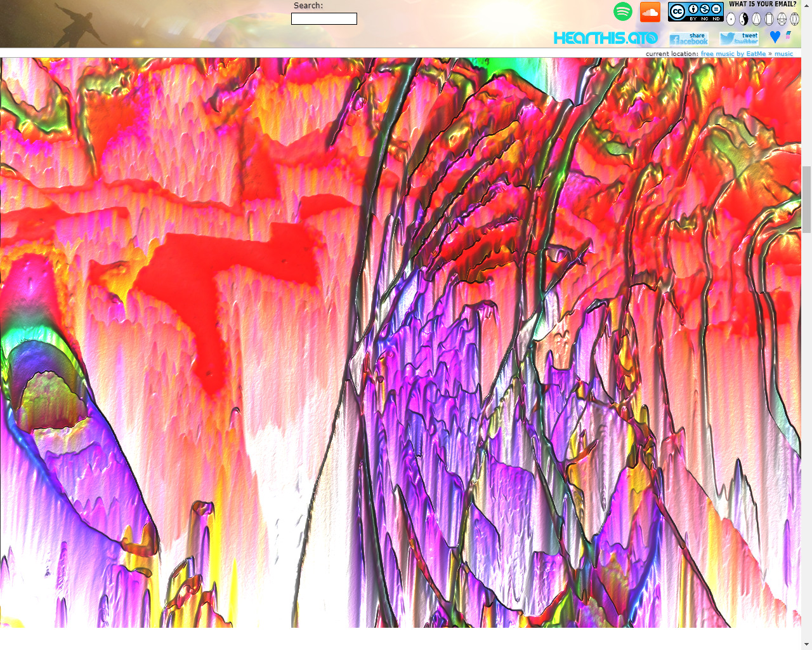This screenshot has width=812, height=650.
Task: Click the Twitter bird icon
Action: pyautogui.click(x=727, y=38)
